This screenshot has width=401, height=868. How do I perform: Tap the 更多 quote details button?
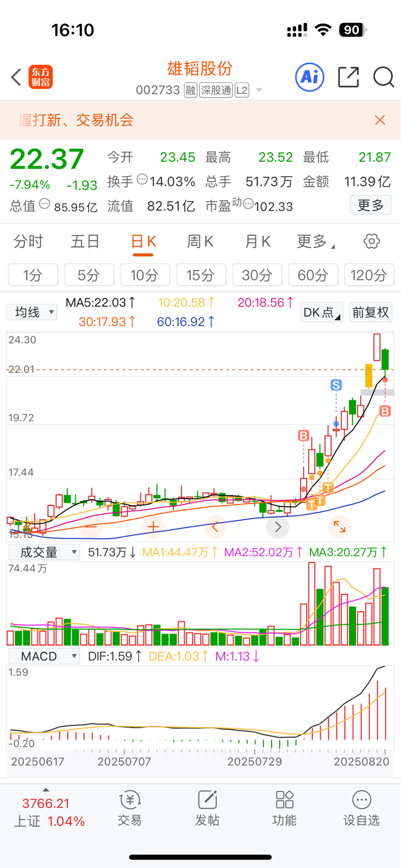pyautogui.click(x=371, y=205)
